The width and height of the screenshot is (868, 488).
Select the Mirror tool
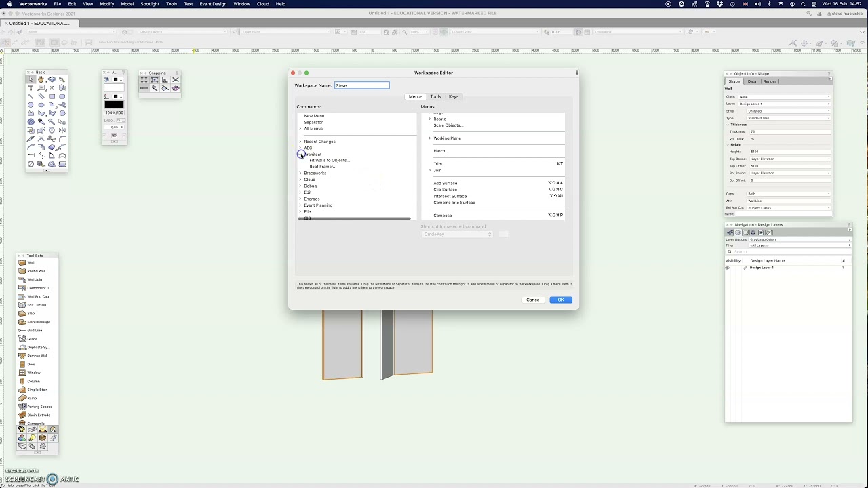click(x=62, y=130)
